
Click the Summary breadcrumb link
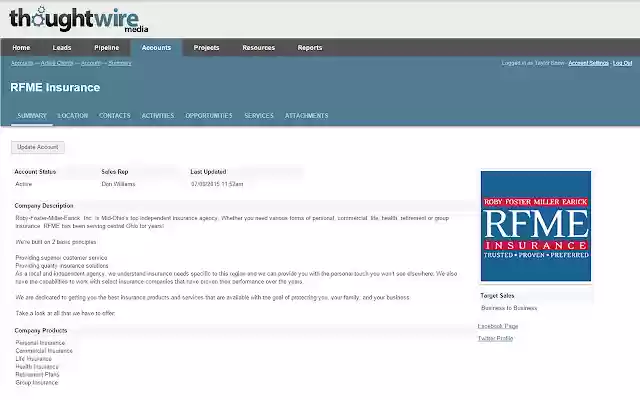pos(120,63)
